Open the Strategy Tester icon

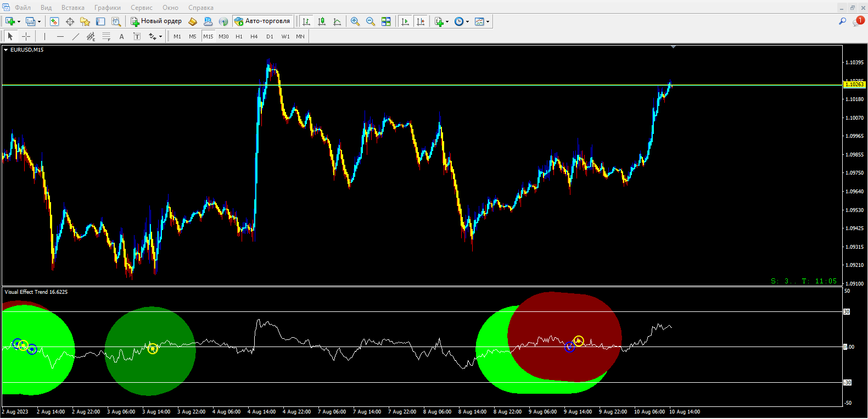point(116,21)
